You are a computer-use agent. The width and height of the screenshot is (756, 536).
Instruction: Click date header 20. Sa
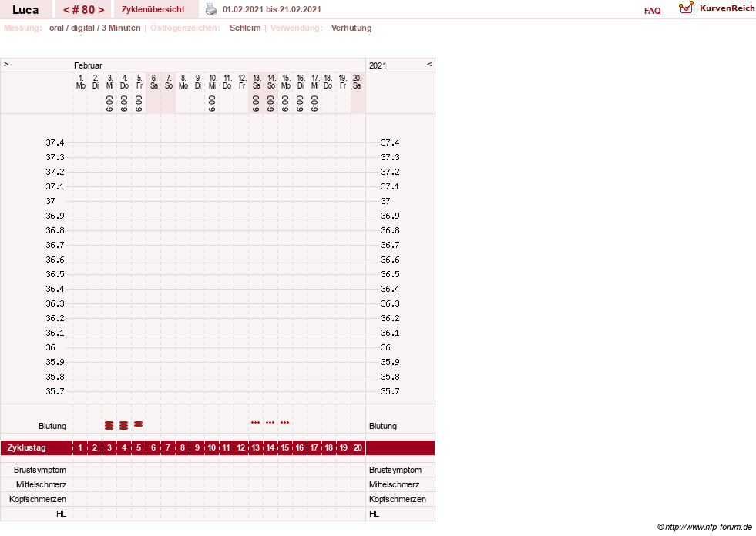(357, 82)
